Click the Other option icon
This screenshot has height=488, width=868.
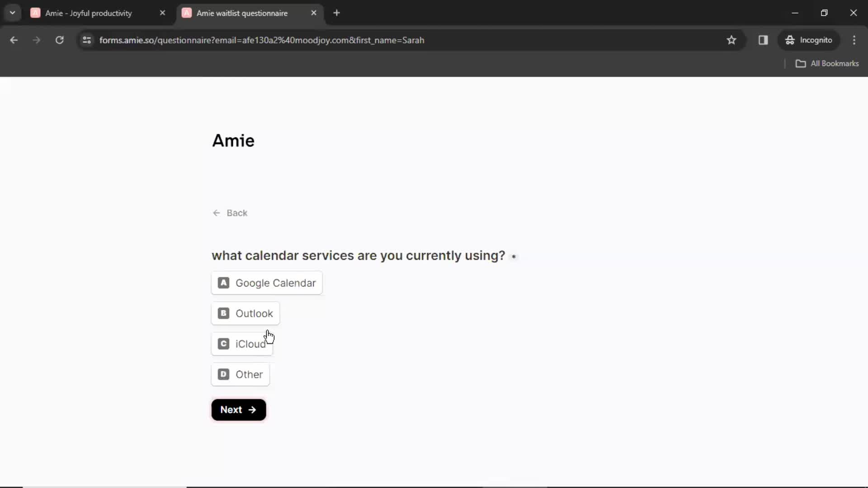pos(224,374)
